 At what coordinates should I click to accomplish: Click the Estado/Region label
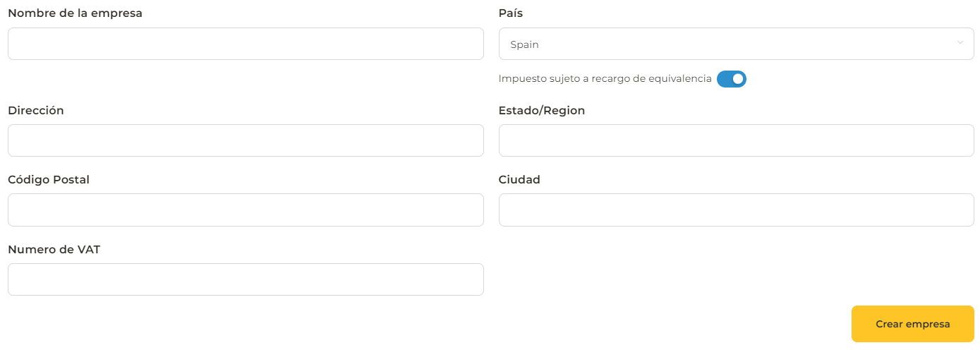click(x=541, y=111)
